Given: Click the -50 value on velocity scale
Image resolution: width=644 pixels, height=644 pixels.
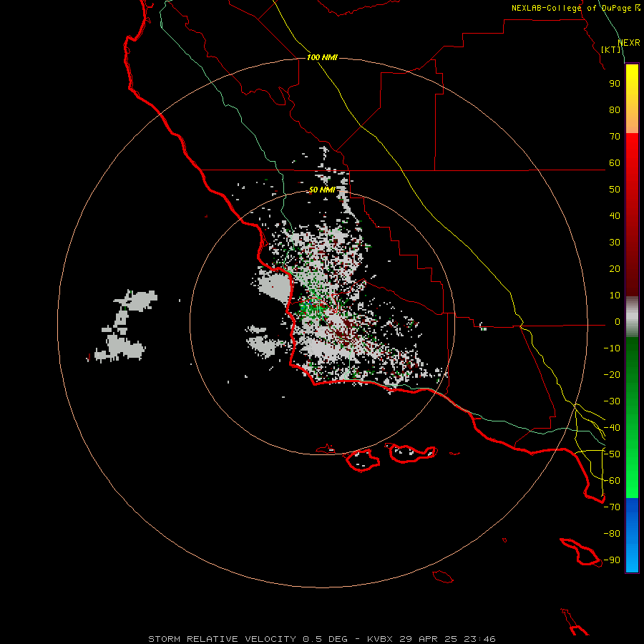Looking at the screenshot, I should pyautogui.click(x=612, y=454).
